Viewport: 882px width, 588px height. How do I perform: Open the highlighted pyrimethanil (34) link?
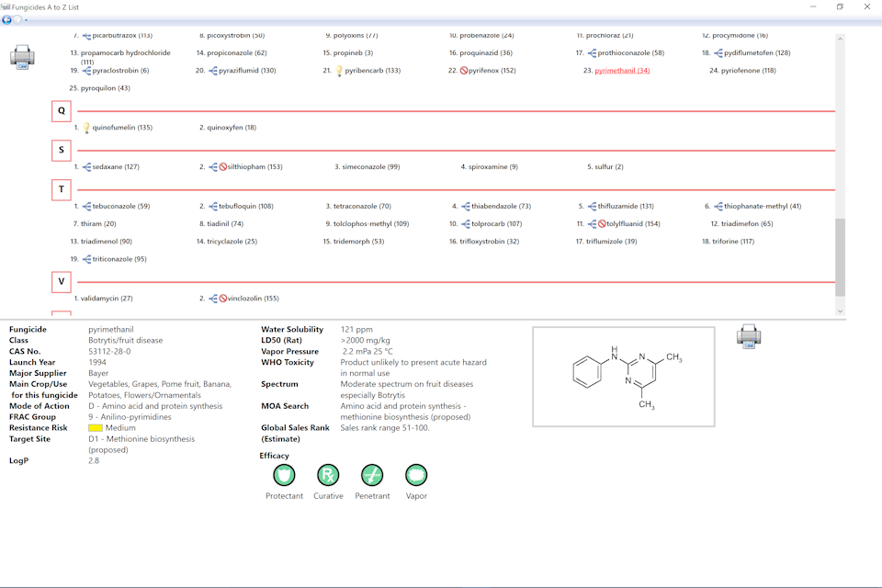coord(622,71)
